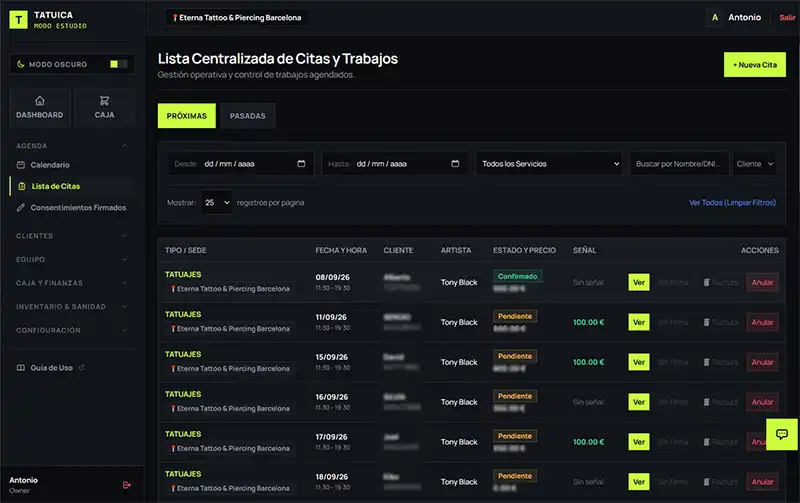Open the Hasta date picker calendar icon
Screen dimensions: 800x503
[x=455, y=163]
